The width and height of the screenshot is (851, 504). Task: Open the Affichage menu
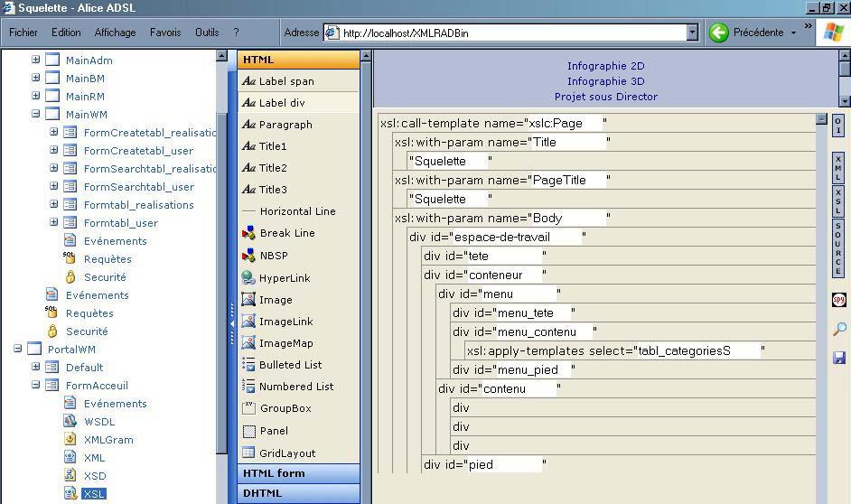[115, 33]
